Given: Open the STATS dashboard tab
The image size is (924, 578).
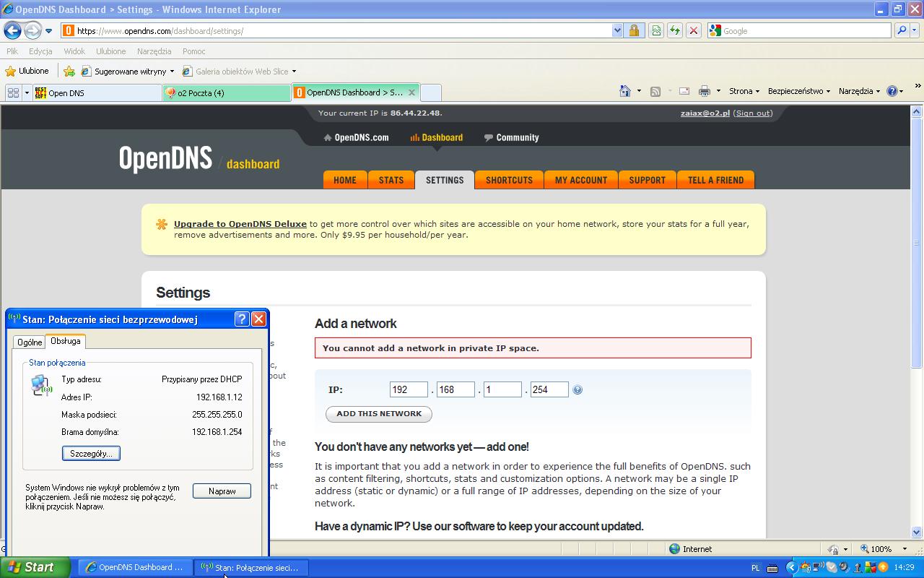Looking at the screenshot, I should point(391,180).
